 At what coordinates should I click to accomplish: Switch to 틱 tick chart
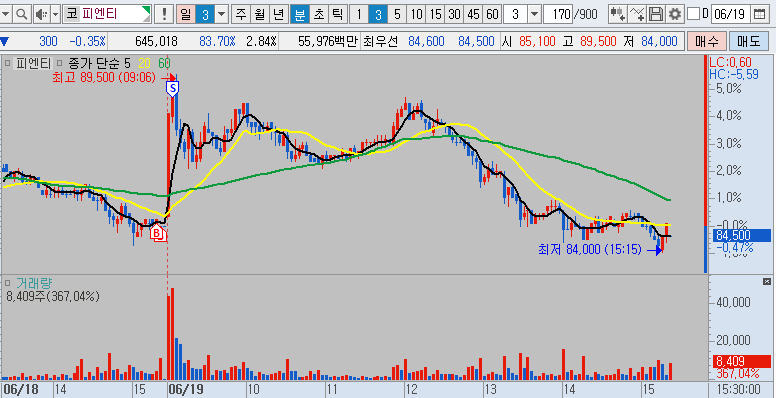coord(337,14)
